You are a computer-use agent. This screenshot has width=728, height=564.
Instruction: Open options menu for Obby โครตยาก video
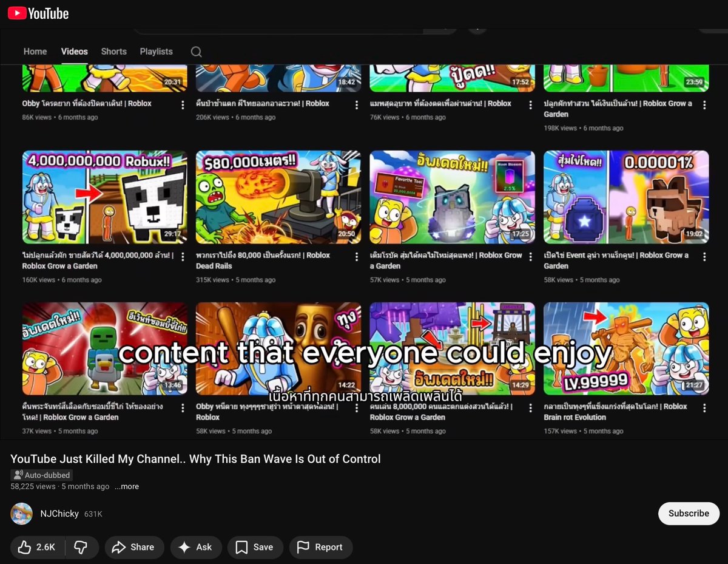tap(183, 105)
